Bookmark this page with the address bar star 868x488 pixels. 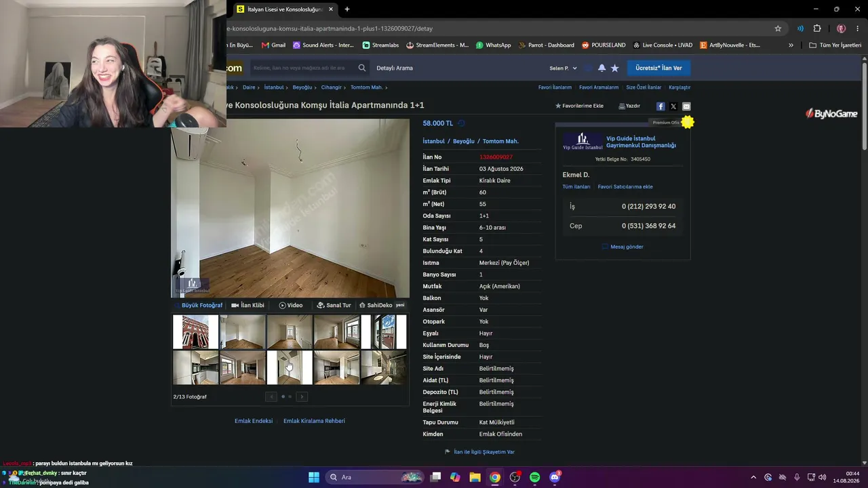pyautogui.click(x=778, y=28)
